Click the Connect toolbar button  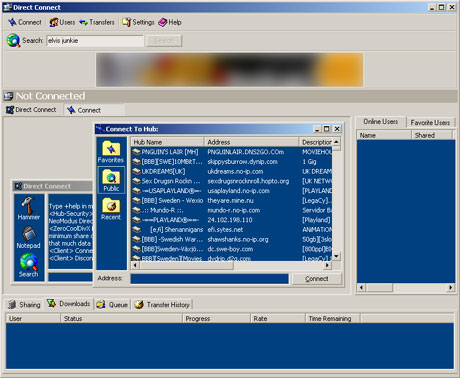25,22
